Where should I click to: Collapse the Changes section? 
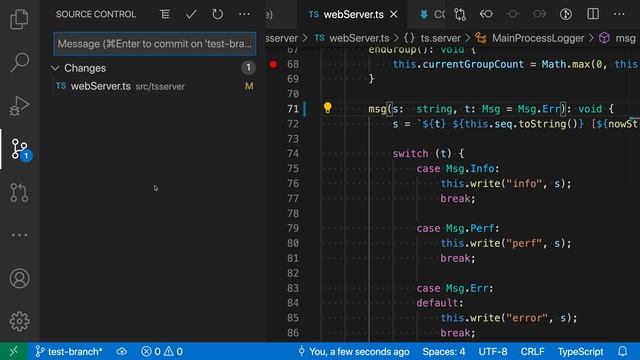pyautogui.click(x=56, y=68)
